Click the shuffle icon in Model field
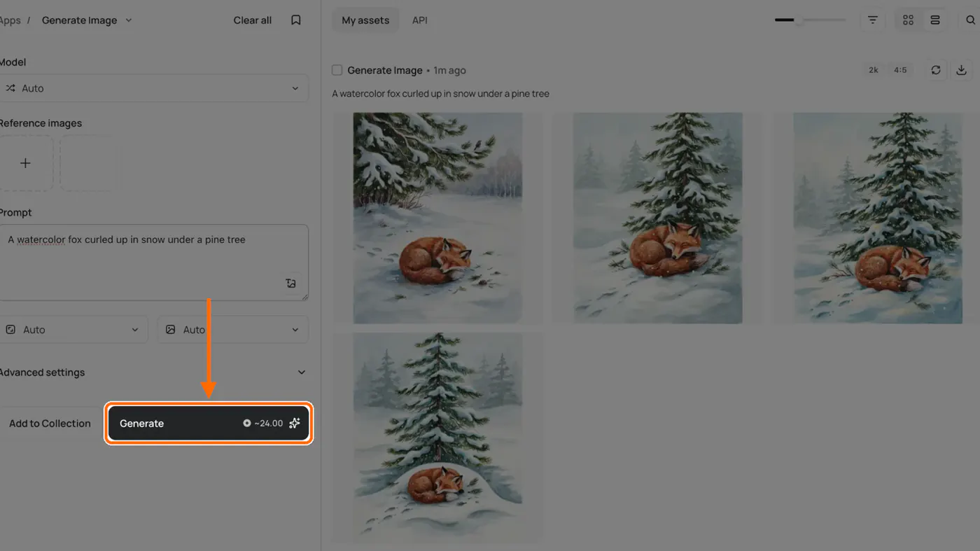Screen dimensions: 980x551 pyautogui.click(x=10, y=88)
